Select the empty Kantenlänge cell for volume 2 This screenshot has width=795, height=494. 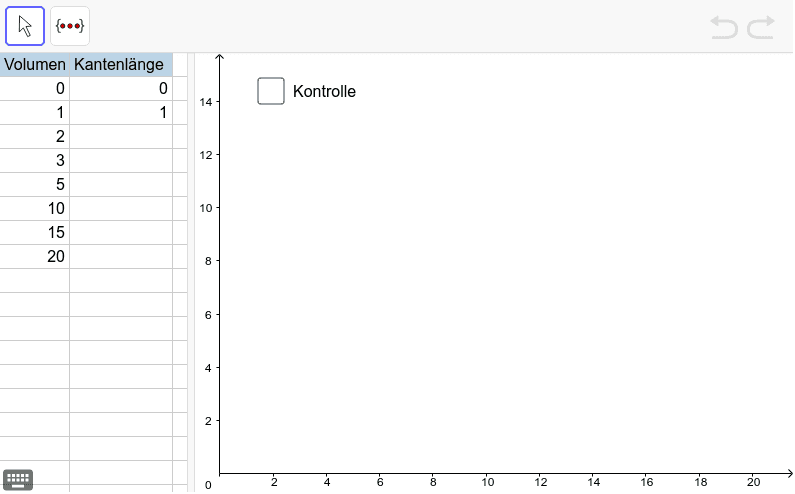[x=120, y=137]
